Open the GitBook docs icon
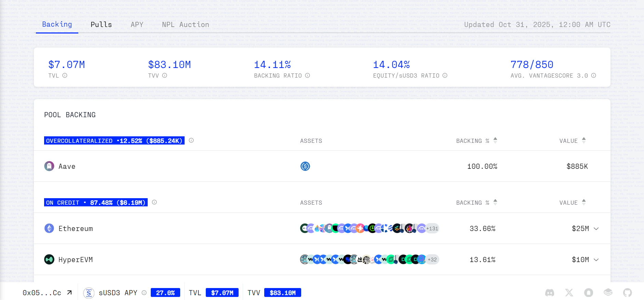This screenshot has width=644, height=300. [x=608, y=293]
